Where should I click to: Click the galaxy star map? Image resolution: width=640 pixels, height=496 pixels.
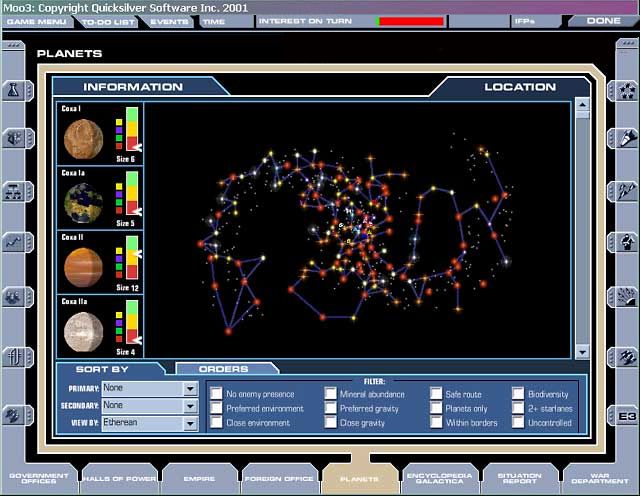(358, 230)
